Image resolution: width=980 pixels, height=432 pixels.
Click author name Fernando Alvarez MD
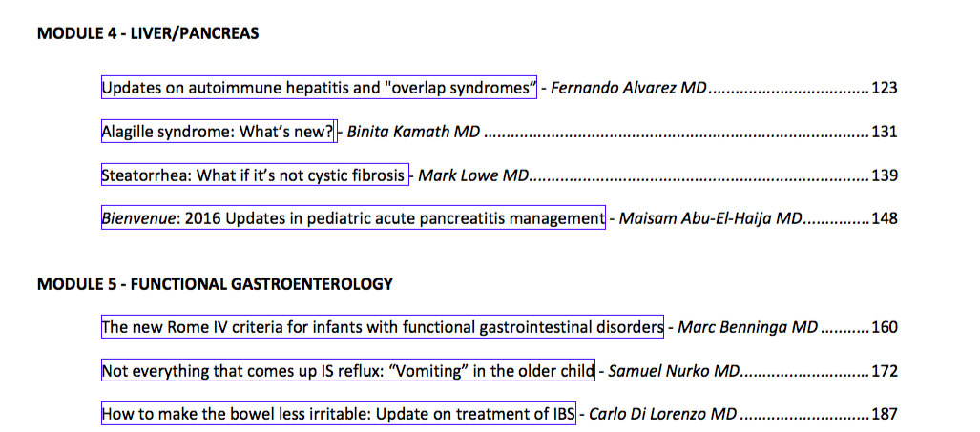pyautogui.click(x=629, y=88)
